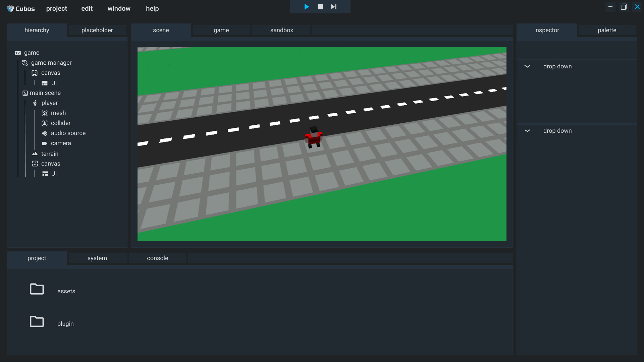The height and width of the screenshot is (362, 644).
Task: Open the project menu
Action: [57, 8]
